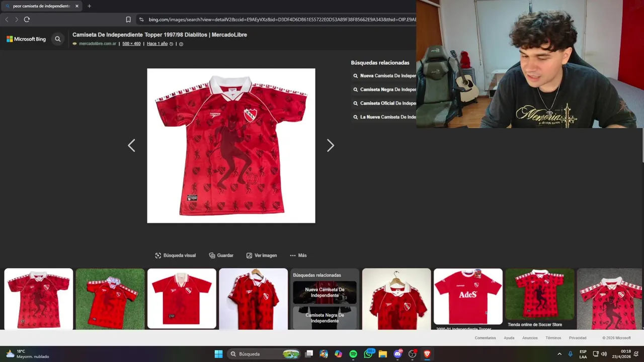Open thumbnail of jersey on grass
The height and width of the screenshot is (362, 644).
[110, 299]
